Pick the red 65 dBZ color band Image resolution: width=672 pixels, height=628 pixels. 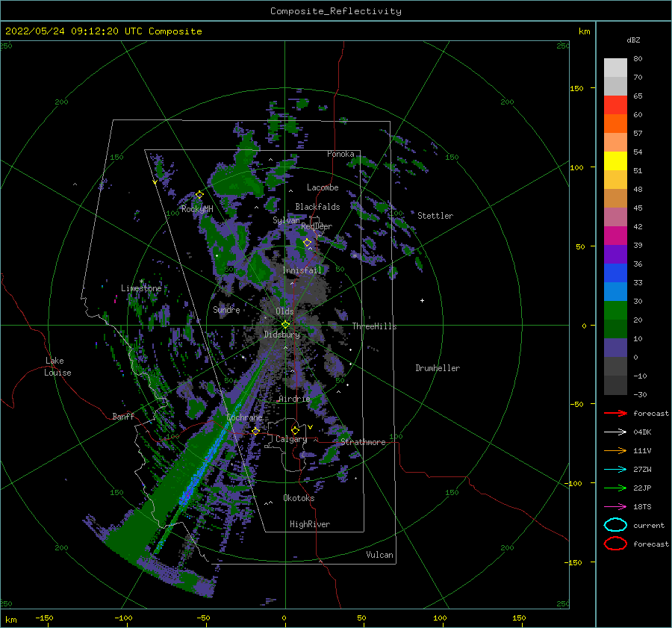pyautogui.click(x=615, y=105)
